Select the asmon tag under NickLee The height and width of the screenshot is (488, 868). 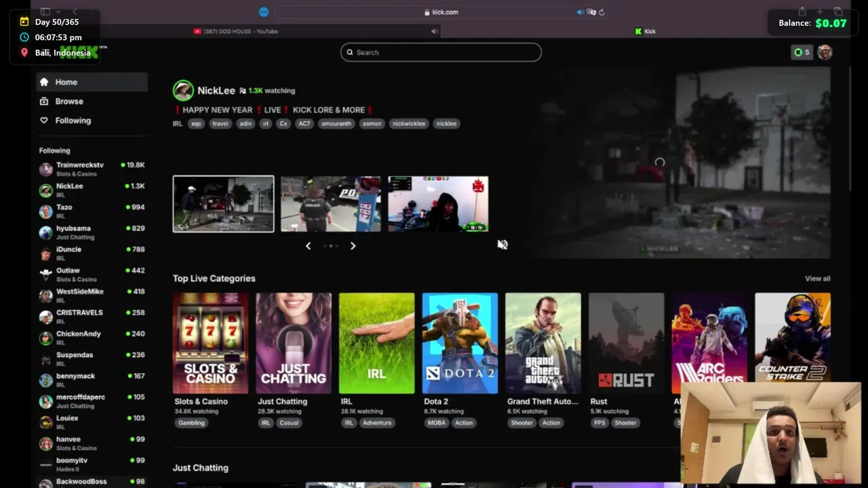point(372,123)
